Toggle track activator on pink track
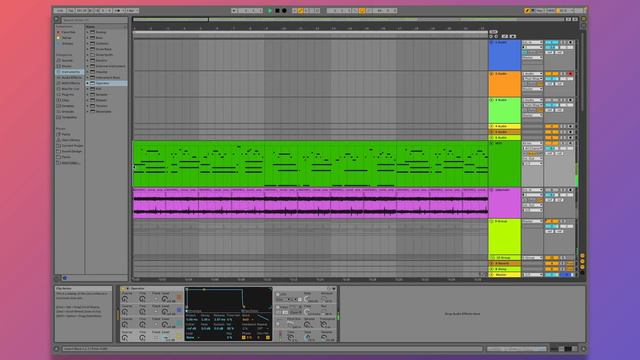This screenshot has height=360, width=640. click(x=552, y=191)
